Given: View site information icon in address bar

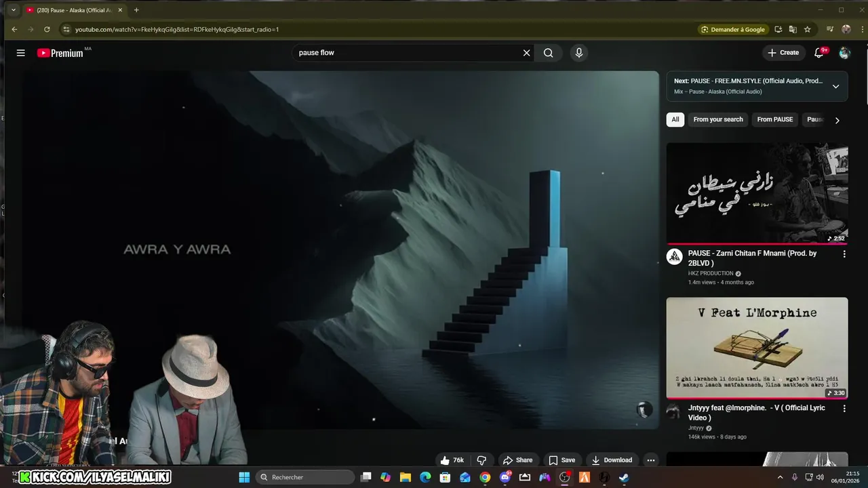Looking at the screenshot, I should point(66,29).
